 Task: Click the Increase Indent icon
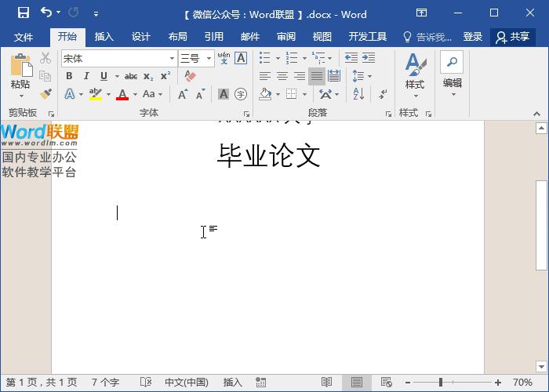pyautogui.click(x=369, y=58)
